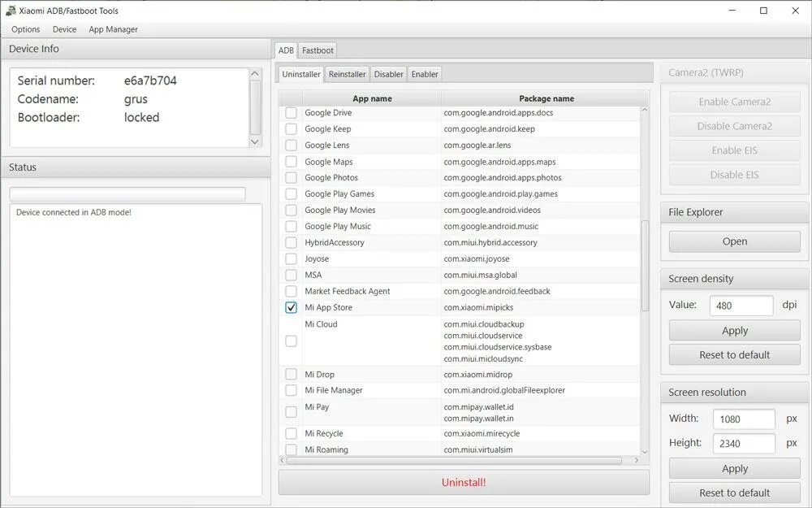
Task: Apply the screen resolution values
Action: point(734,469)
